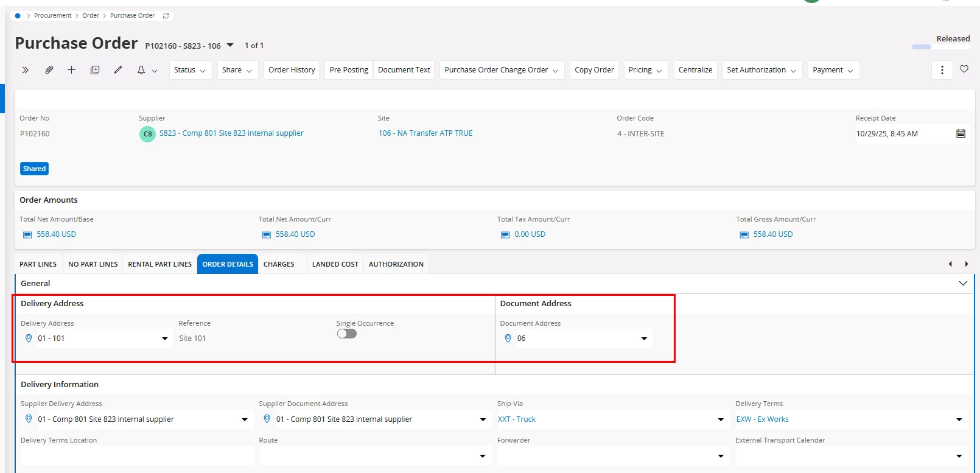Add page to favorites with heart icon
Viewport: 980px width, 473px height.
point(964,69)
